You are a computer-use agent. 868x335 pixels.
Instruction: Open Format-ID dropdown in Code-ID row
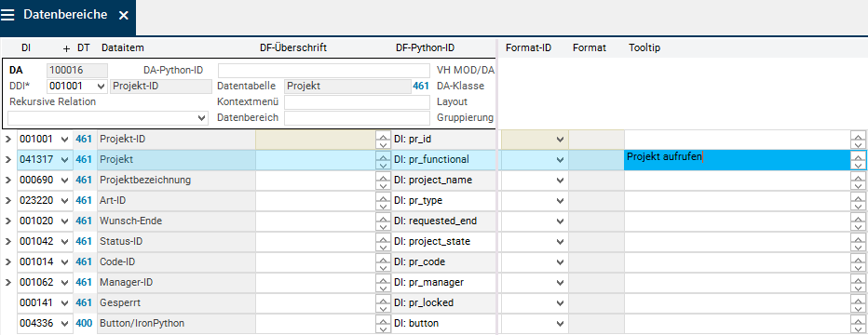coord(561,262)
